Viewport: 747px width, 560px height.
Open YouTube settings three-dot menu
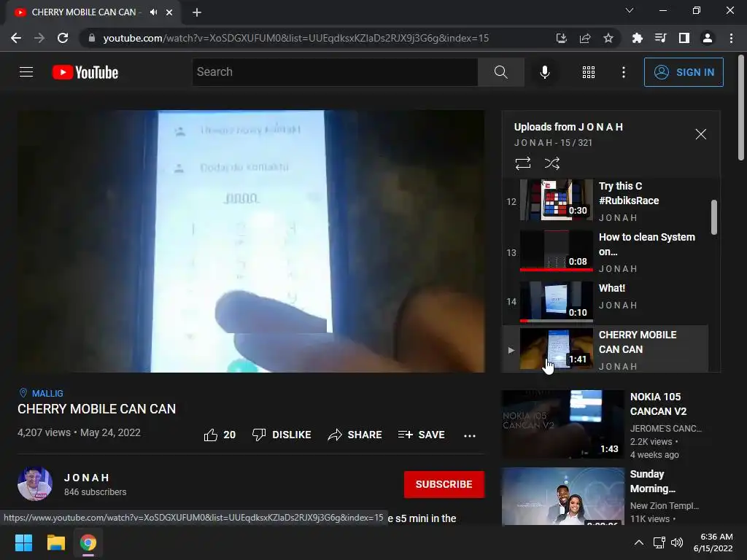click(x=623, y=72)
